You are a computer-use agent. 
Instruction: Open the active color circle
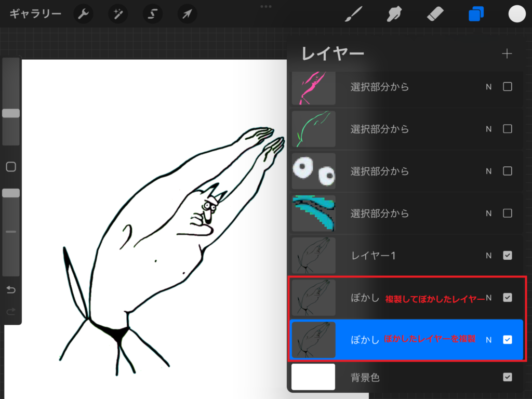pyautogui.click(x=517, y=14)
